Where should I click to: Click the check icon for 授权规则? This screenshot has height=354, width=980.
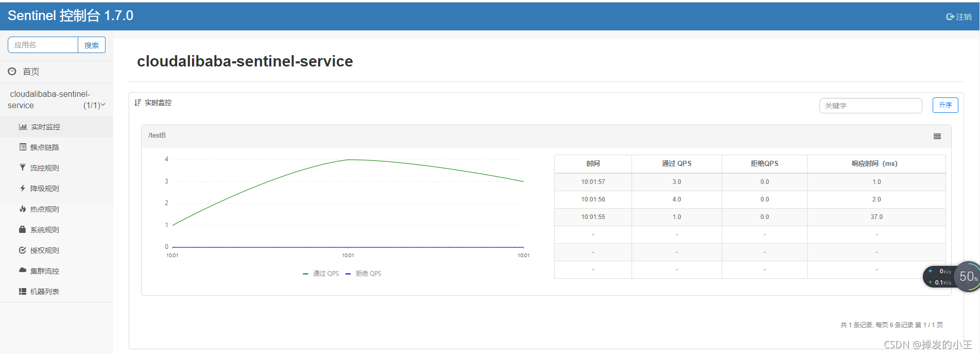tap(23, 250)
